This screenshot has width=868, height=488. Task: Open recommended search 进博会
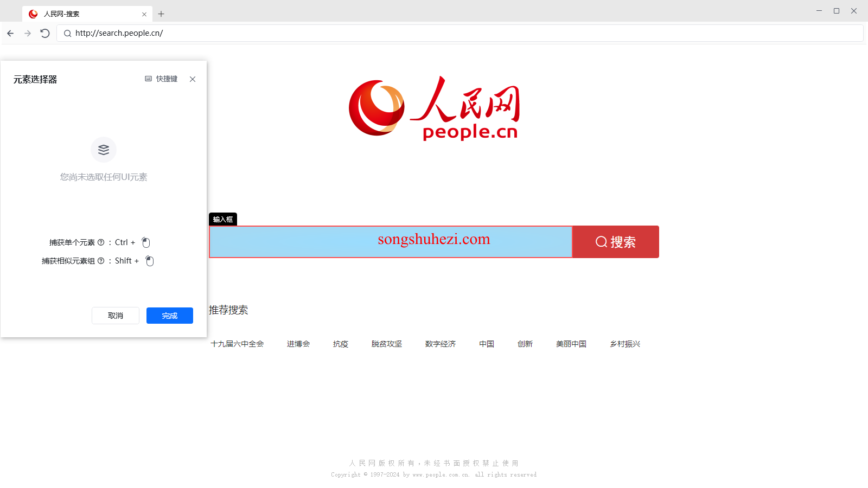298,344
